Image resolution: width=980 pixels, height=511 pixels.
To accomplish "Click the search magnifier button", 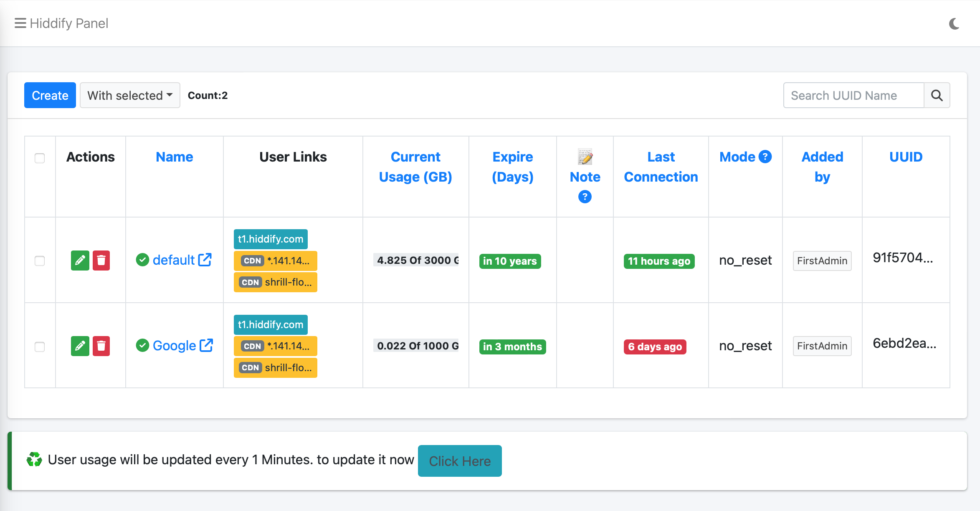I will (937, 96).
